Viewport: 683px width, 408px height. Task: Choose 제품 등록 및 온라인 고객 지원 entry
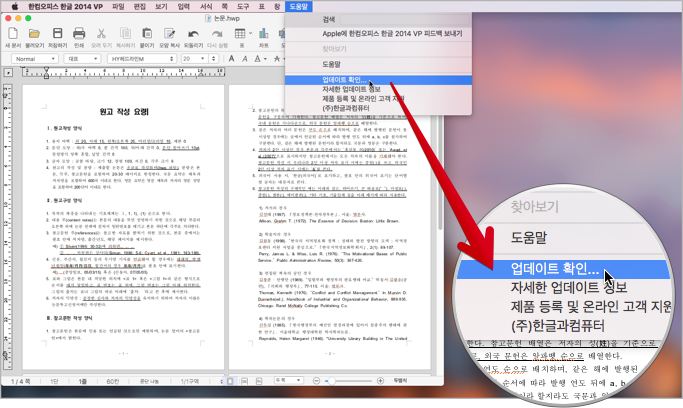[x=378, y=98]
